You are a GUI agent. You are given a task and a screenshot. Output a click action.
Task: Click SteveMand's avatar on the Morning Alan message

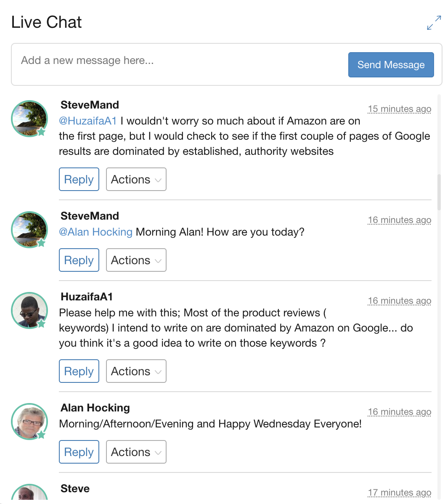click(x=29, y=230)
